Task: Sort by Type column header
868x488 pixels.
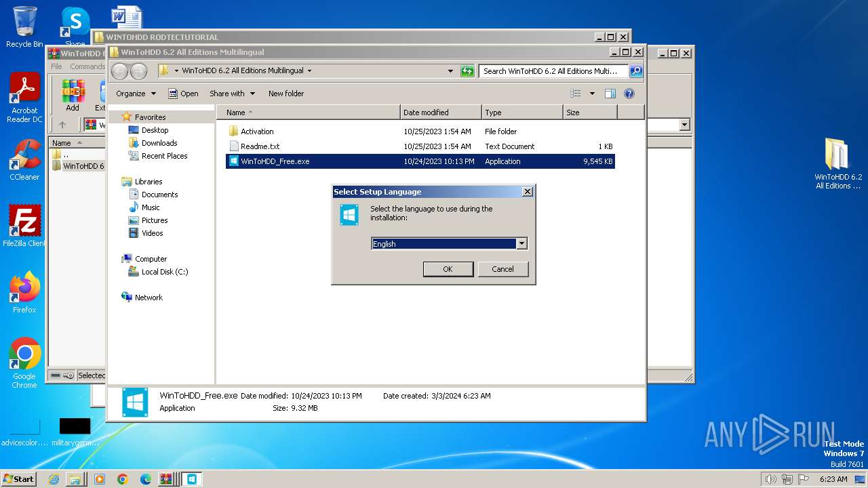Action: click(x=522, y=113)
